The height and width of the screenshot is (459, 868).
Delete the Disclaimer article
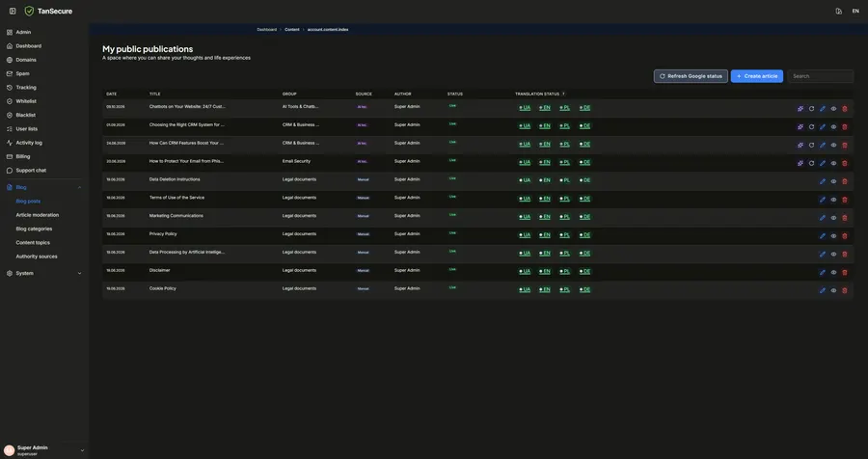pos(845,272)
